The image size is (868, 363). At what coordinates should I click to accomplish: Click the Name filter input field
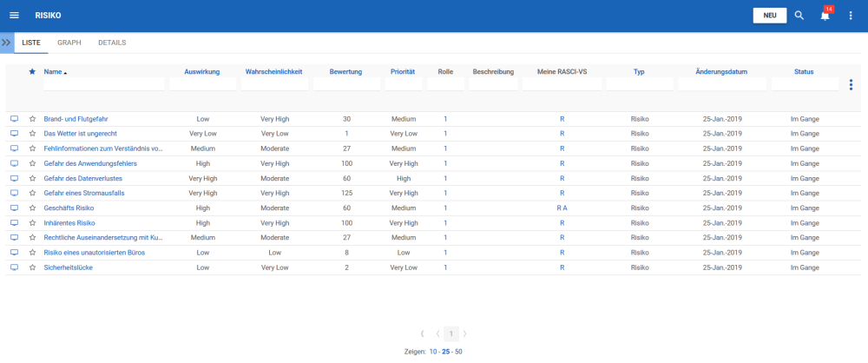pyautogui.click(x=104, y=84)
